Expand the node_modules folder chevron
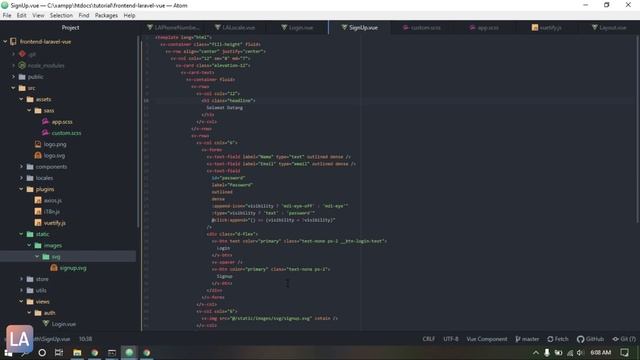The height and width of the screenshot is (360, 640). coord(13,65)
